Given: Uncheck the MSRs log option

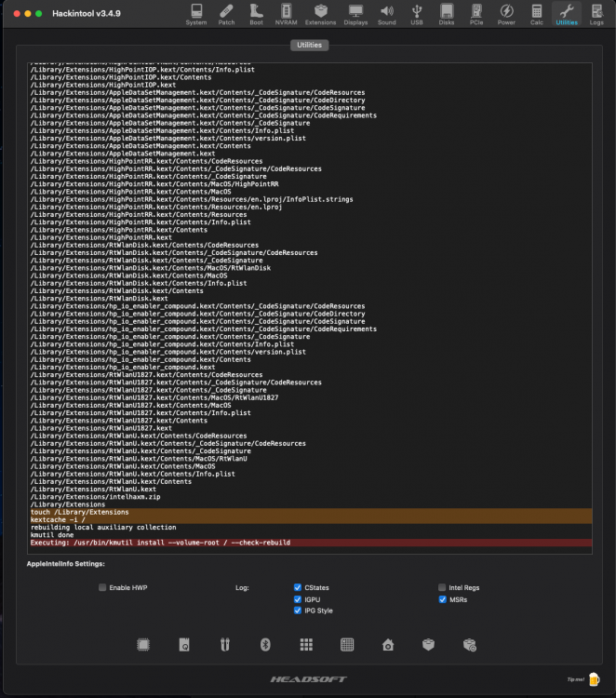Looking at the screenshot, I should point(442,599).
